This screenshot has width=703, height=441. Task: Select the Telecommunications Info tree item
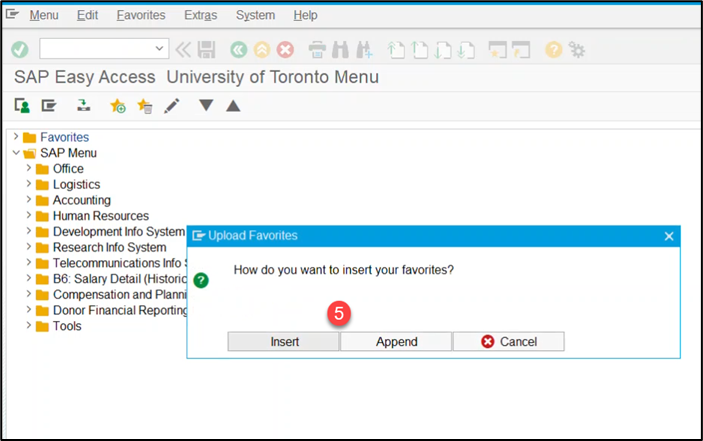point(120,263)
